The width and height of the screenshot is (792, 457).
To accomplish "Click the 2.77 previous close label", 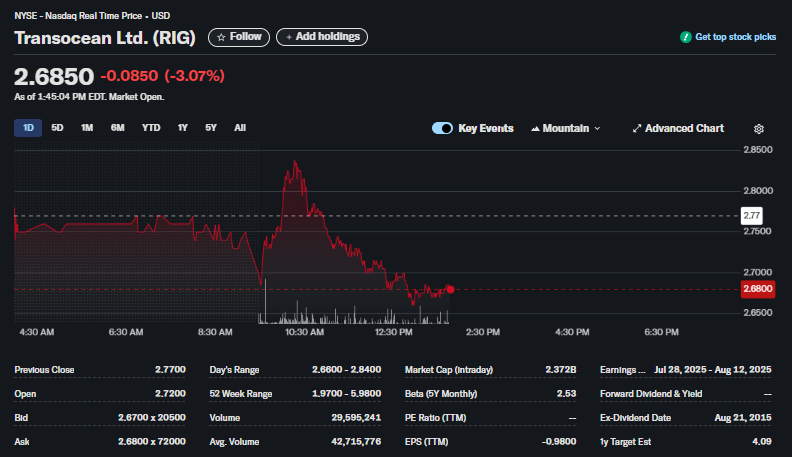I will (752, 216).
